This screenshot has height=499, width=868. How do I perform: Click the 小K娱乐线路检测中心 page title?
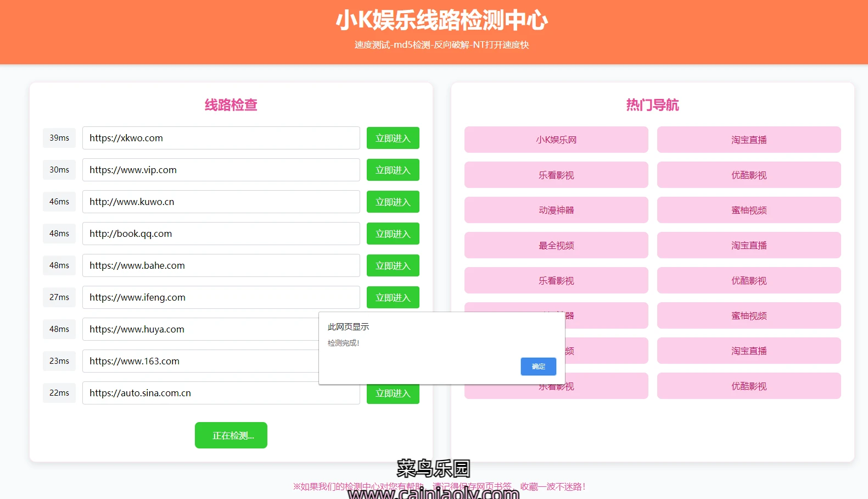441,20
